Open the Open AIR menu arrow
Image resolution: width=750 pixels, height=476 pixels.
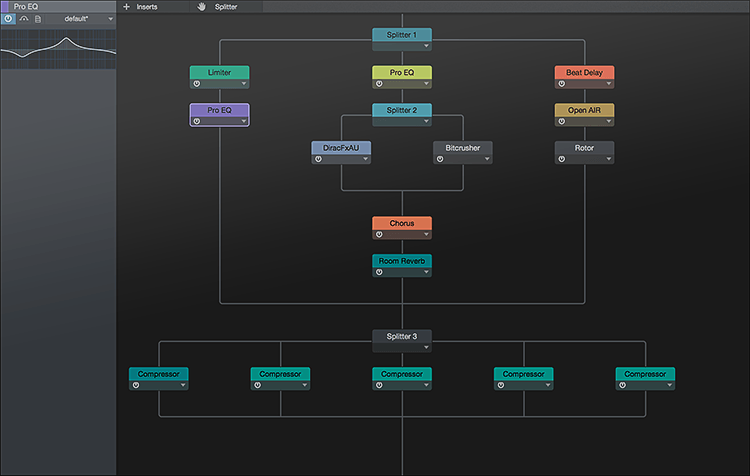pos(608,122)
